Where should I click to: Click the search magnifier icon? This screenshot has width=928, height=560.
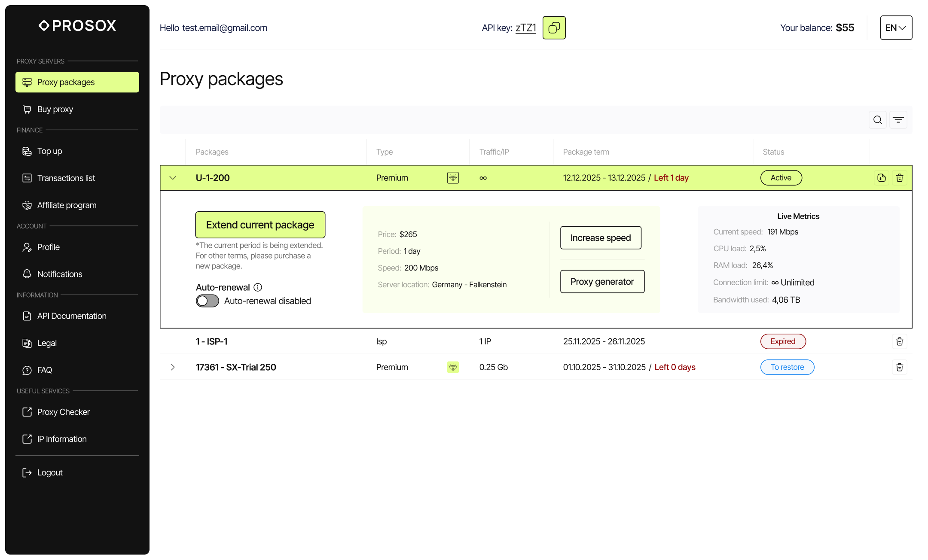pos(877,120)
